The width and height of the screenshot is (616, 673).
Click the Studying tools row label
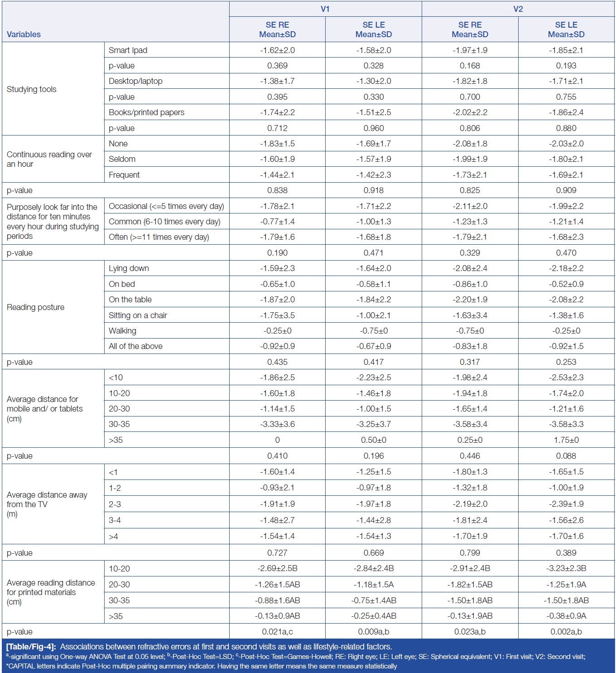(x=32, y=89)
